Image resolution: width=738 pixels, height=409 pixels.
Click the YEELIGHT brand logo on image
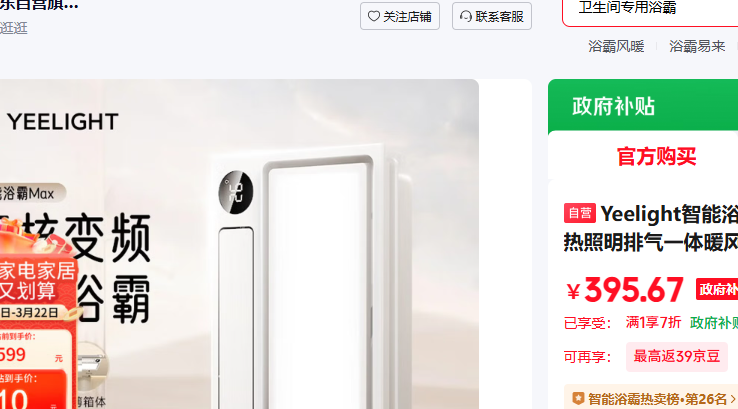coord(62,122)
